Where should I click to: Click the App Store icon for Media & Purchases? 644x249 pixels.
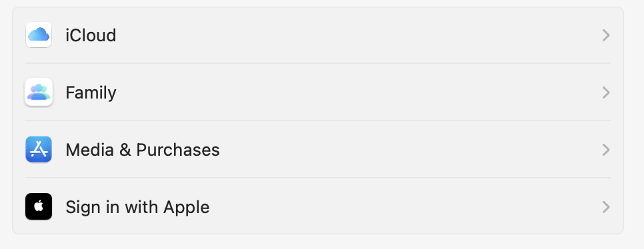click(x=39, y=149)
